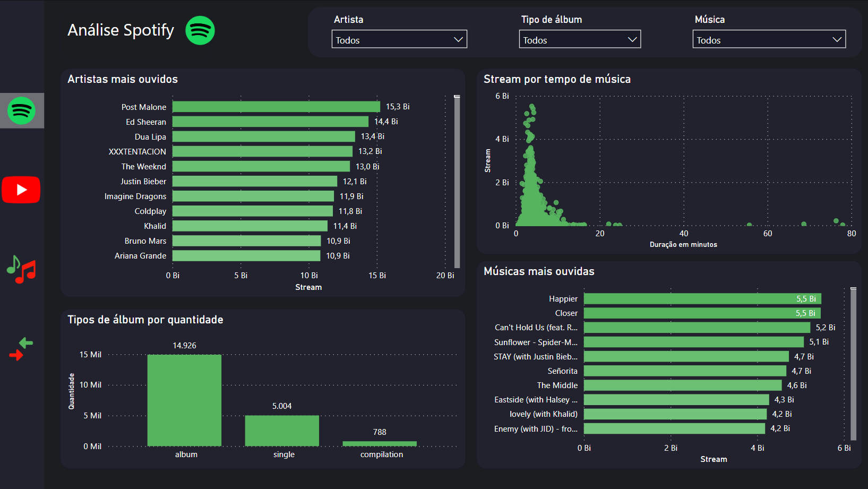The image size is (868, 489).
Task: Open the comparison arrows page icon
Action: [21, 349]
